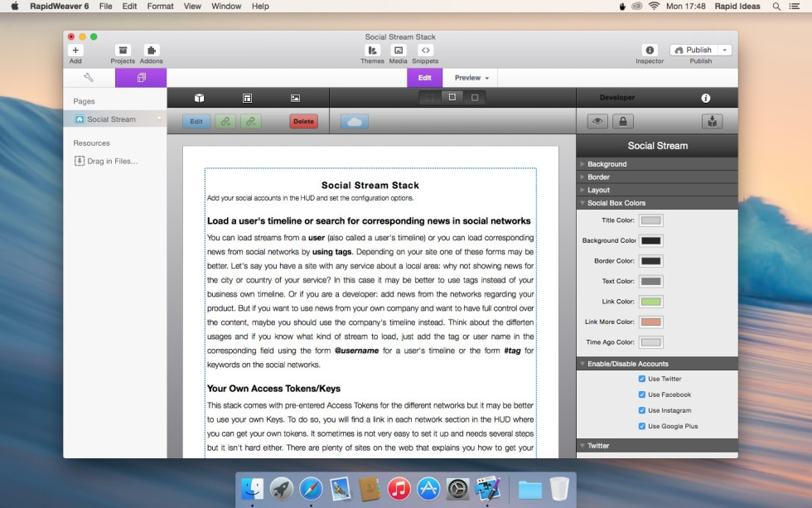Collapse the Enable/Disable Accounts section
The image size is (812, 508).
pyautogui.click(x=657, y=364)
